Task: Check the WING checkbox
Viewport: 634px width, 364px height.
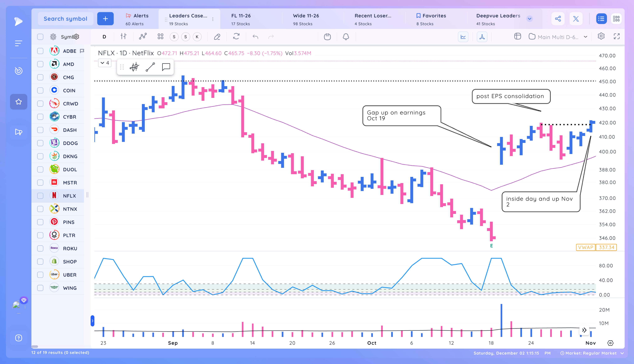Action: [40, 288]
